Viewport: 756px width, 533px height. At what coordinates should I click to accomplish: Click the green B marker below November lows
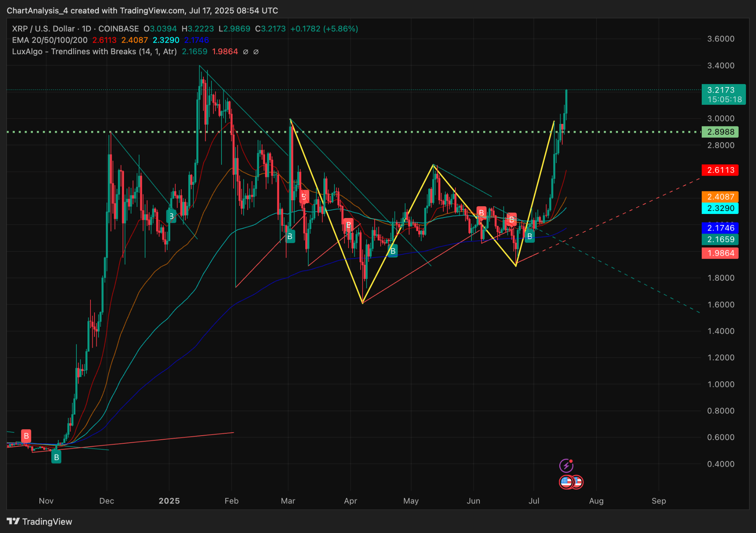tap(56, 457)
